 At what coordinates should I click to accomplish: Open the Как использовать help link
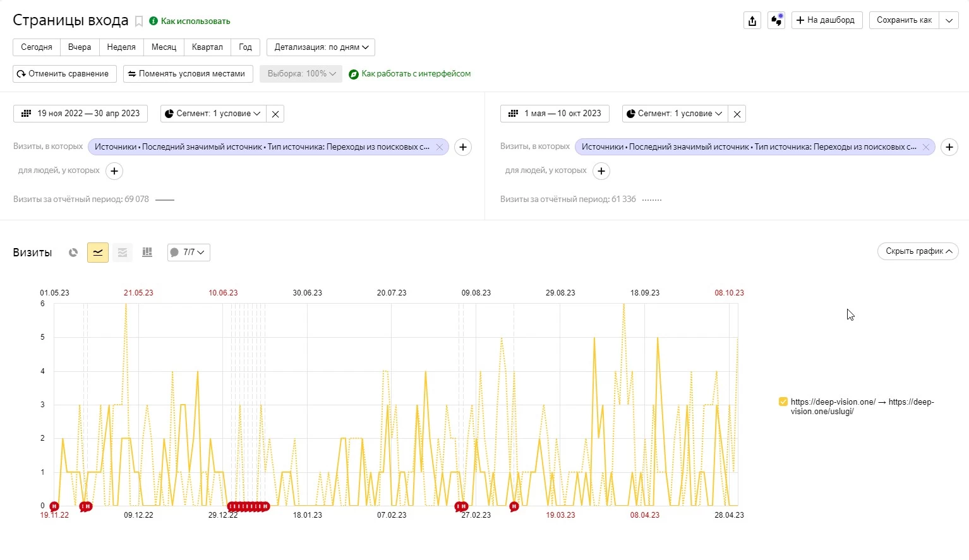(195, 21)
